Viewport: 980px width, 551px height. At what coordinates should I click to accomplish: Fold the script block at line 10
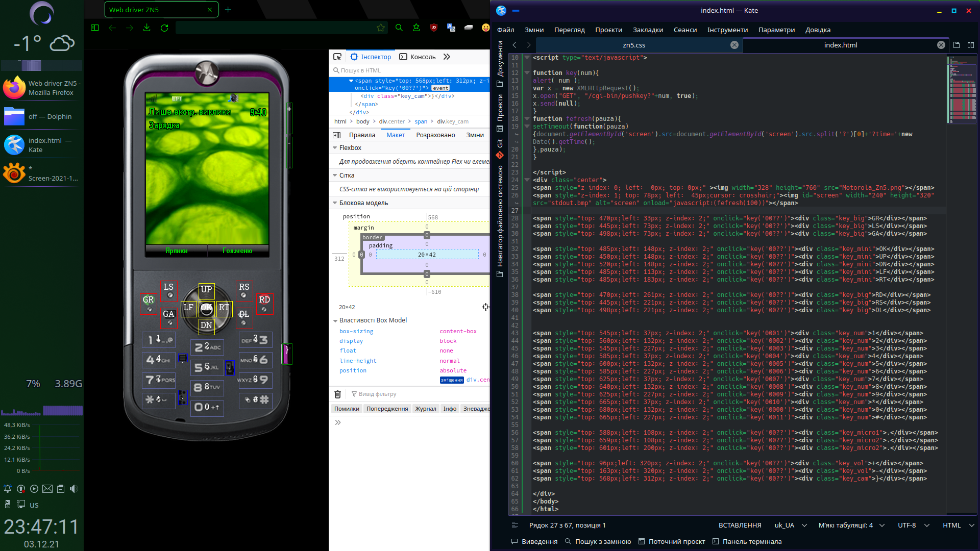pos(527,58)
